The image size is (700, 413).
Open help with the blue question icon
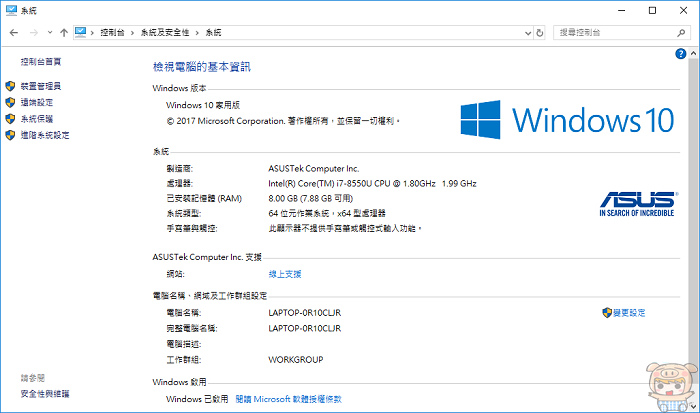[680, 54]
